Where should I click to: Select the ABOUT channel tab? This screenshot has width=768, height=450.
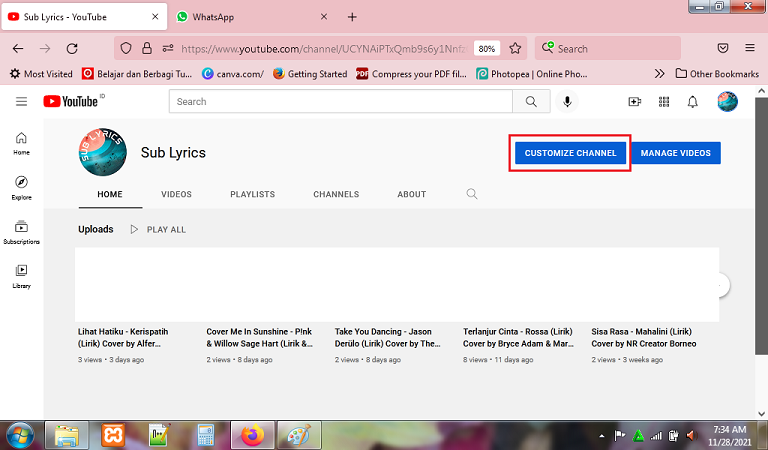click(411, 194)
